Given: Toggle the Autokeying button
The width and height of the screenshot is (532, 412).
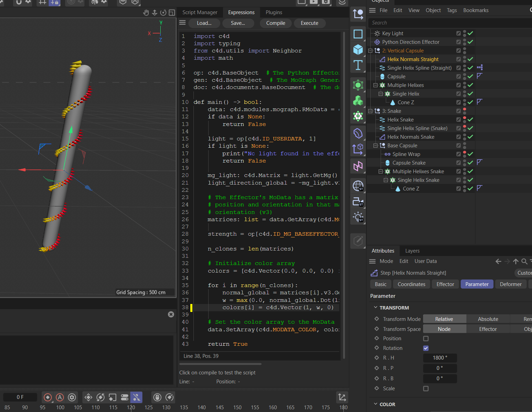Looking at the screenshot, I should point(60,398).
